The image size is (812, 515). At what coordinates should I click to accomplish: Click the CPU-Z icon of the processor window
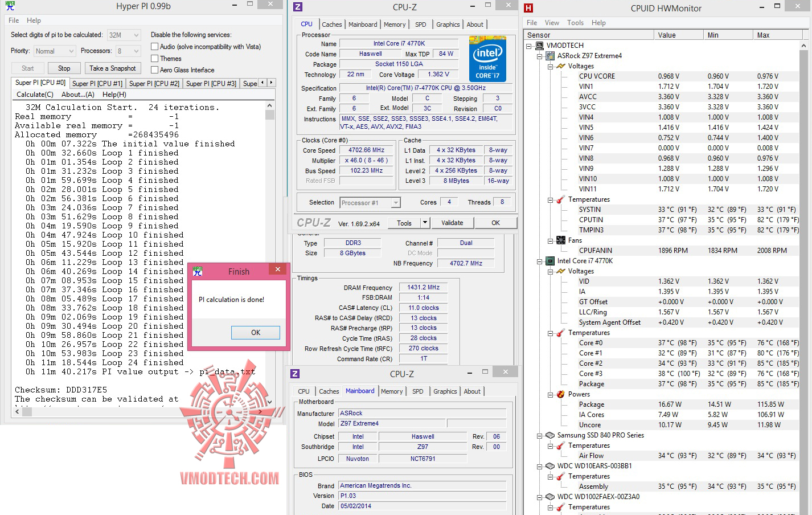pos(297,7)
